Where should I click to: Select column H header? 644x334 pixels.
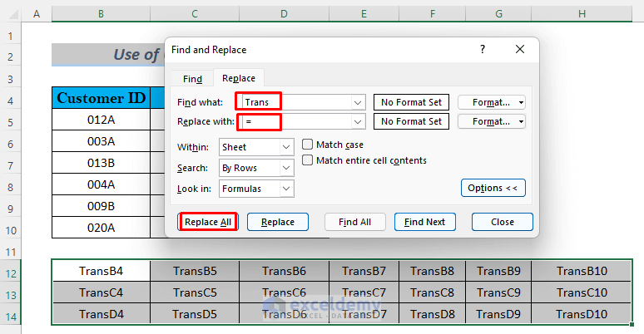tap(582, 15)
